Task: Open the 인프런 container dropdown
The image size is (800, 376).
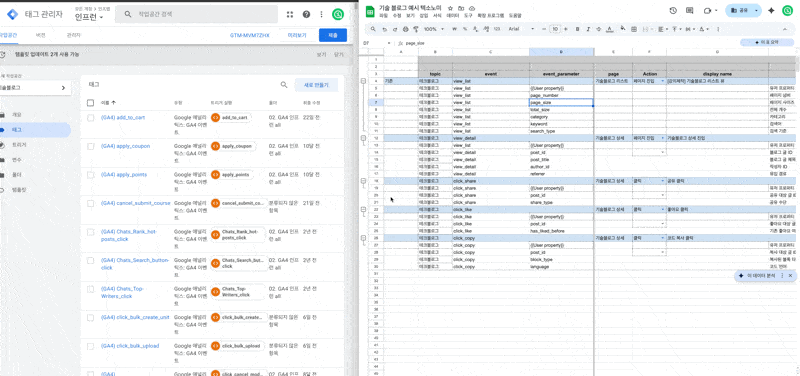Action: 89,17
